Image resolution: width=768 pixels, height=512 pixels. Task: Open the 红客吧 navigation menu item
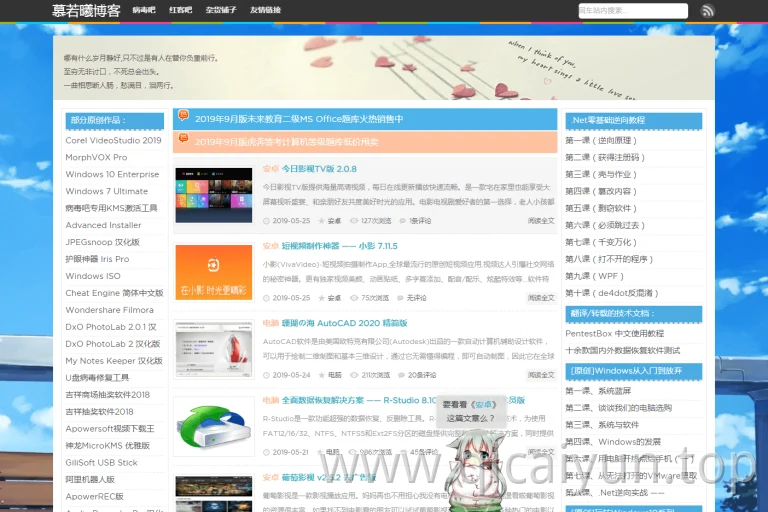181,10
